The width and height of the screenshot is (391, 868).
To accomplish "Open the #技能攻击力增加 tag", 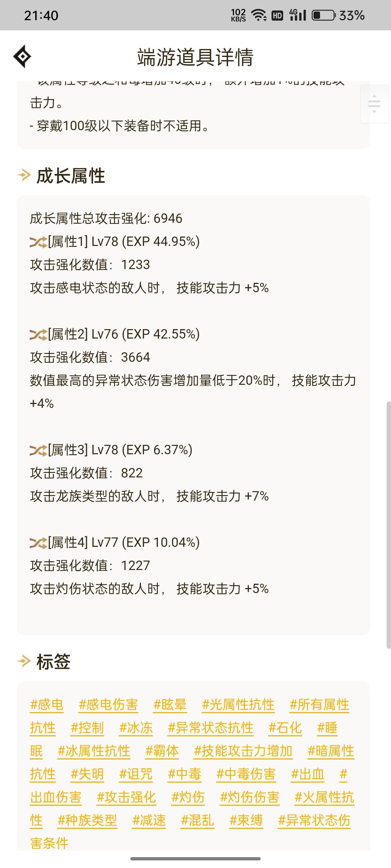I will point(243,751).
